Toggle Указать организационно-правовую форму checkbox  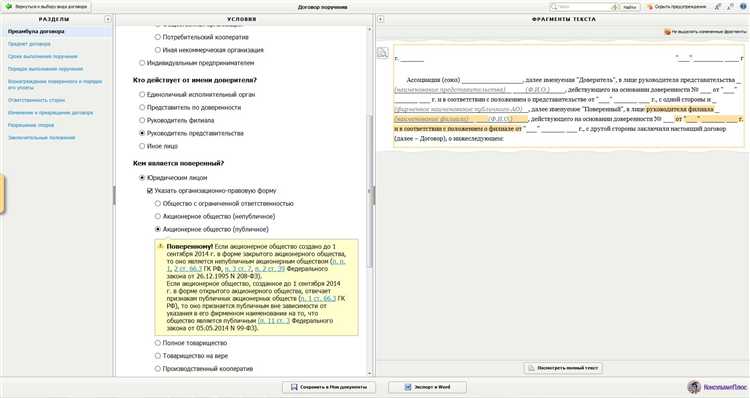click(x=150, y=190)
